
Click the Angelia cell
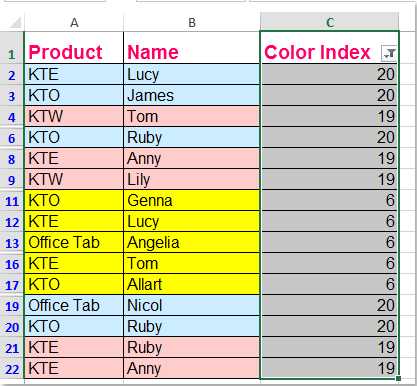pos(192,242)
